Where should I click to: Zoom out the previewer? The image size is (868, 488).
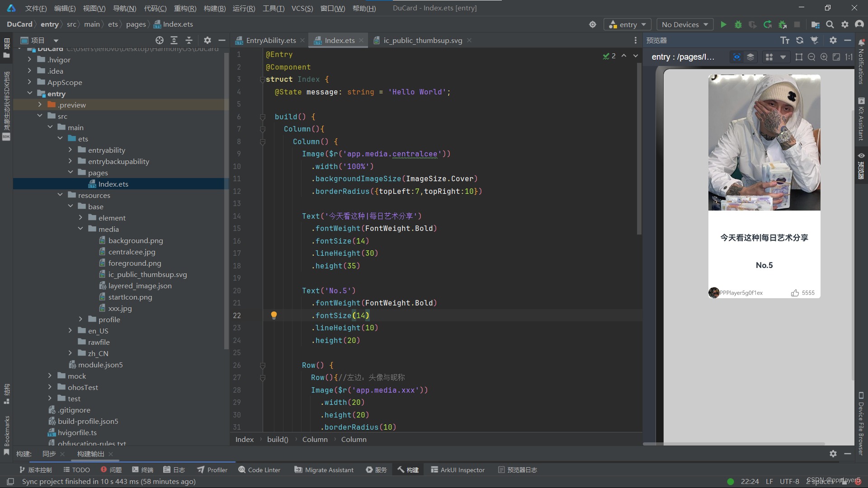click(x=811, y=57)
